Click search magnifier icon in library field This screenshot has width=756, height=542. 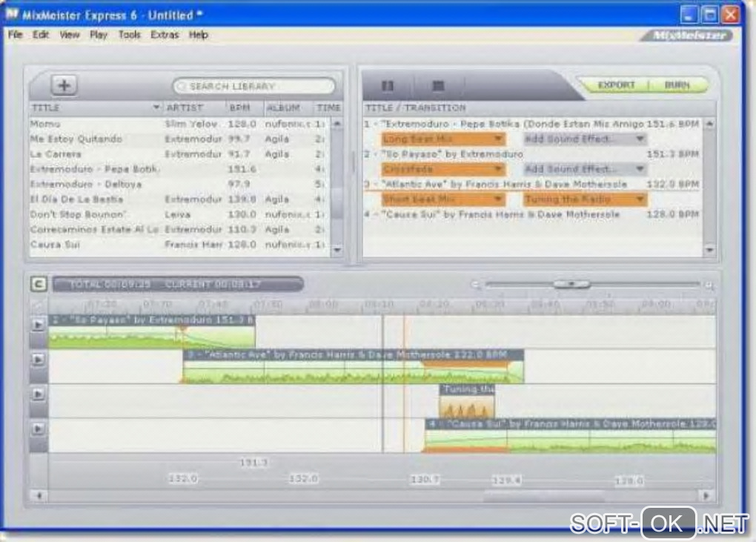click(182, 86)
